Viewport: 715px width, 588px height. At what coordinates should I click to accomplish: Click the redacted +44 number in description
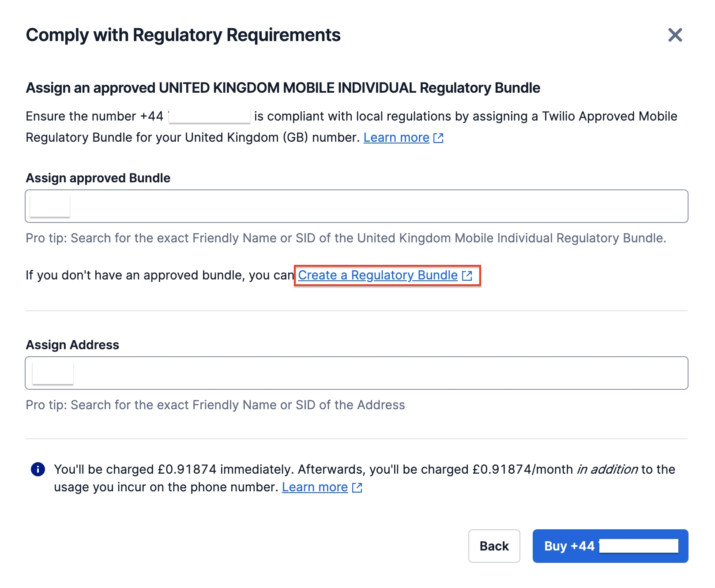coord(209,116)
